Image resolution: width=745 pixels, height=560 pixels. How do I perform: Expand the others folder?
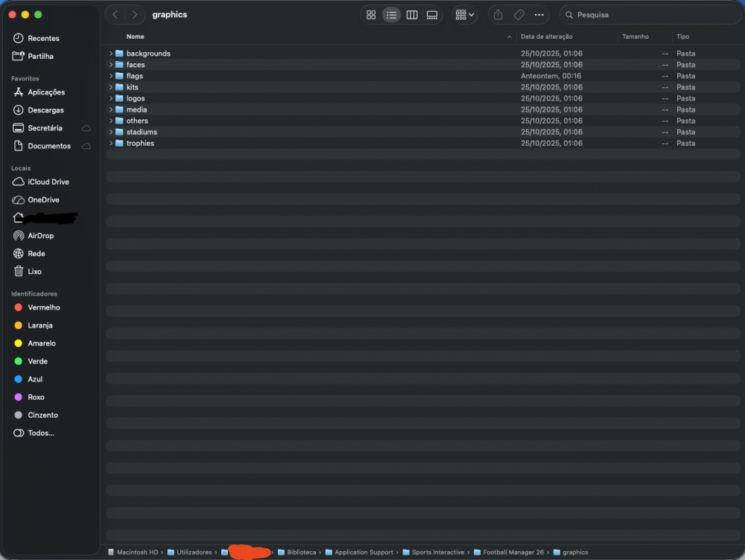click(x=111, y=121)
